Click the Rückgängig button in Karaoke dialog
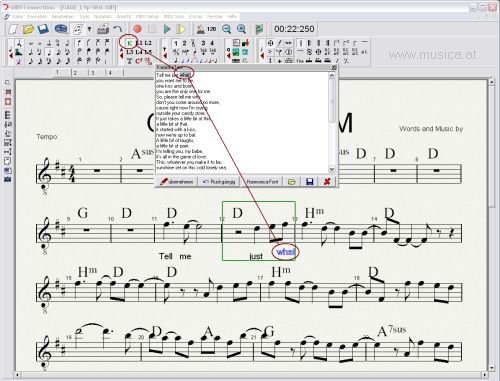 [x=219, y=182]
